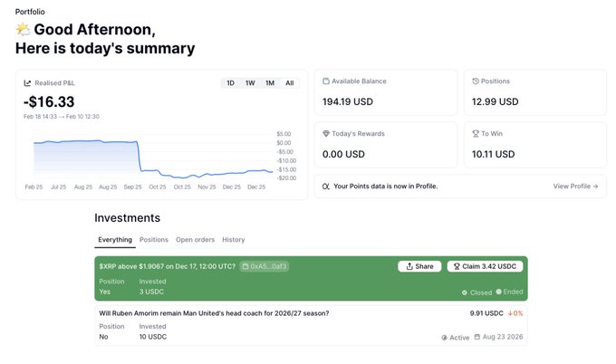The width and height of the screenshot is (616, 364).
Task: Show the History tab
Action: 234,240
